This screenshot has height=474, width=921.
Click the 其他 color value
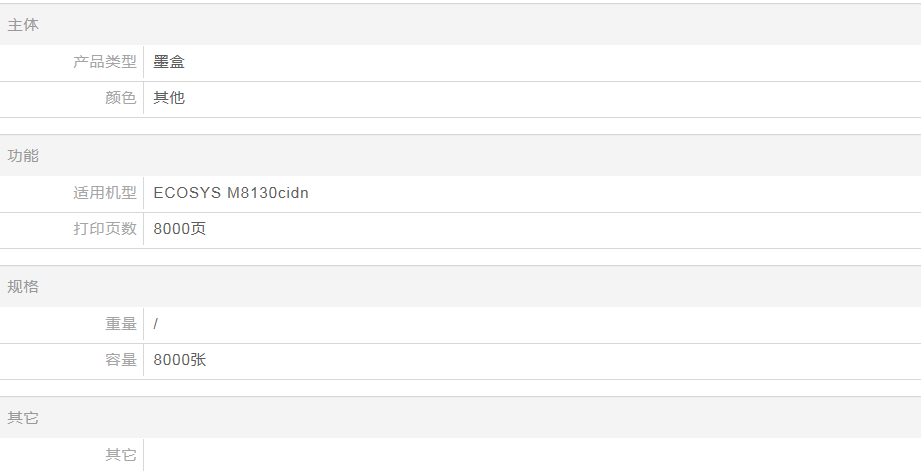tap(169, 98)
